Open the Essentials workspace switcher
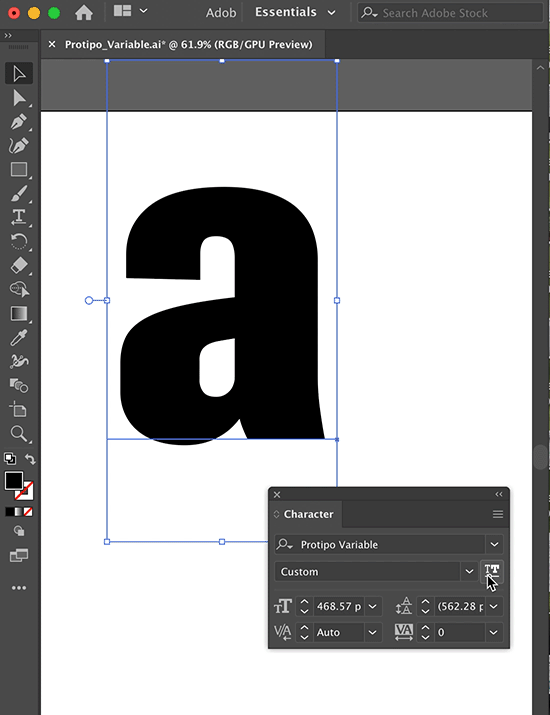 295,12
